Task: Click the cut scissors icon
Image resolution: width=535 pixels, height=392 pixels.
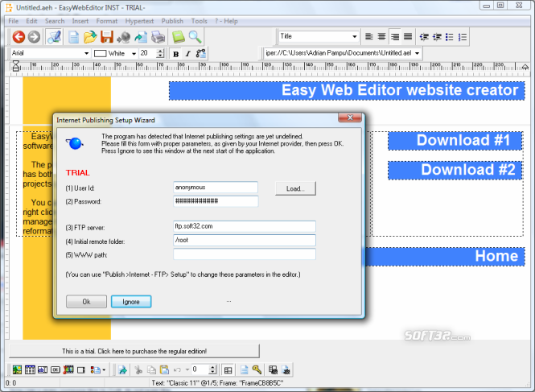Action: [138, 369]
